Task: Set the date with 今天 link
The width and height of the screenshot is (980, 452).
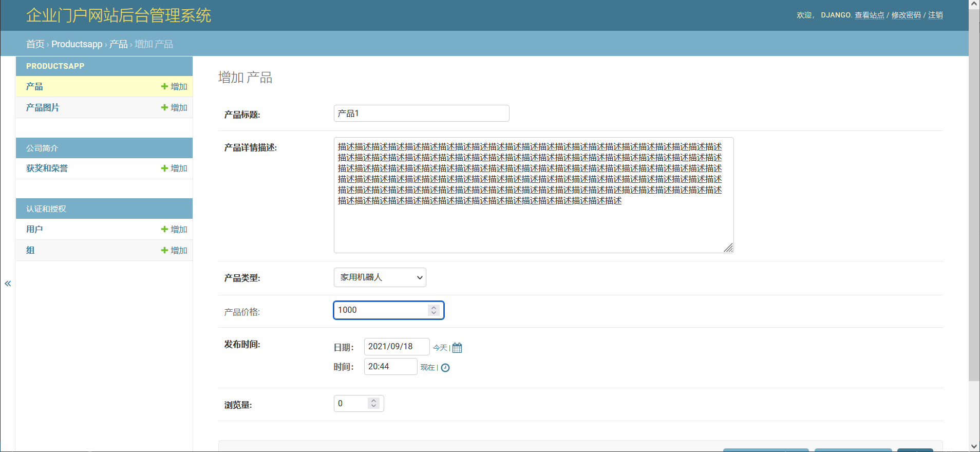Action: coord(440,348)
